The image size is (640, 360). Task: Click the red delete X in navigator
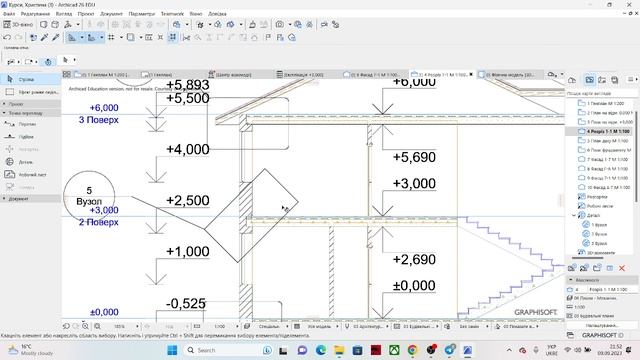pyautogui.click(x=622, y=268)
